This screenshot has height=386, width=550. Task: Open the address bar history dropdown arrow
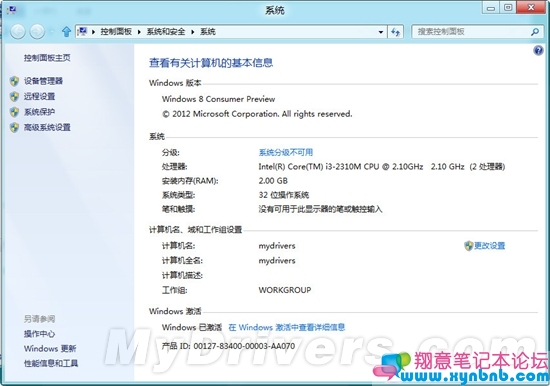click(381, 32)
